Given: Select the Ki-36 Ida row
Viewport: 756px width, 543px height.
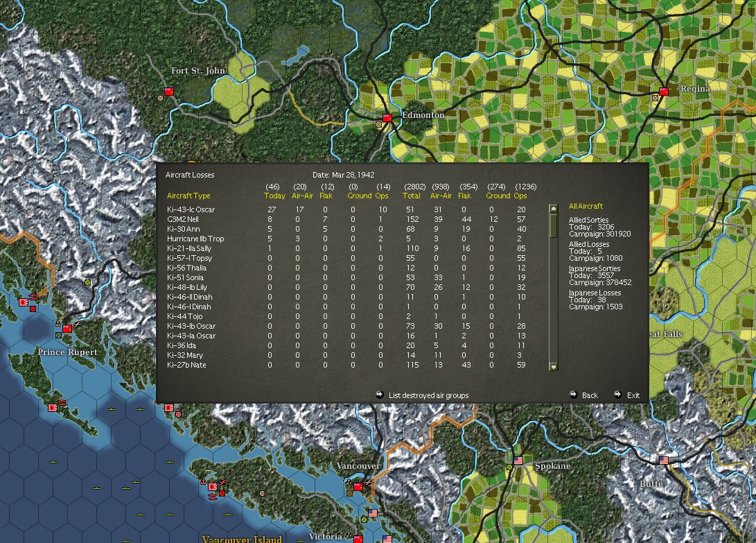Looking at the screenshot, I should click(x=346, y=345).
